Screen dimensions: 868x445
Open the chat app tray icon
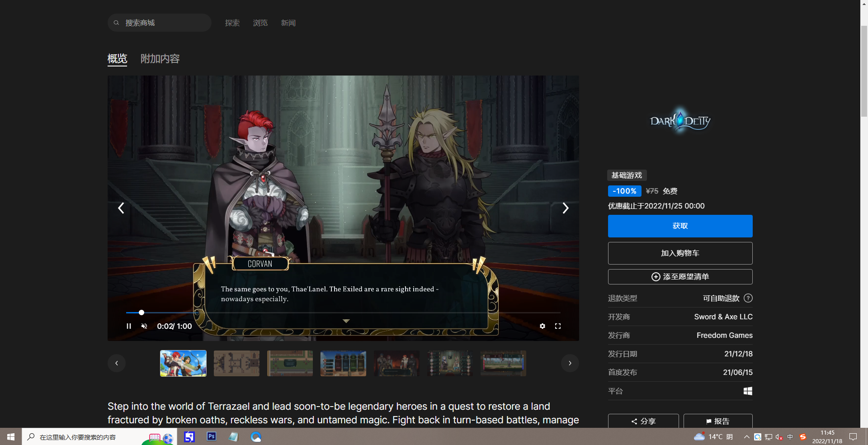point(757,437)
